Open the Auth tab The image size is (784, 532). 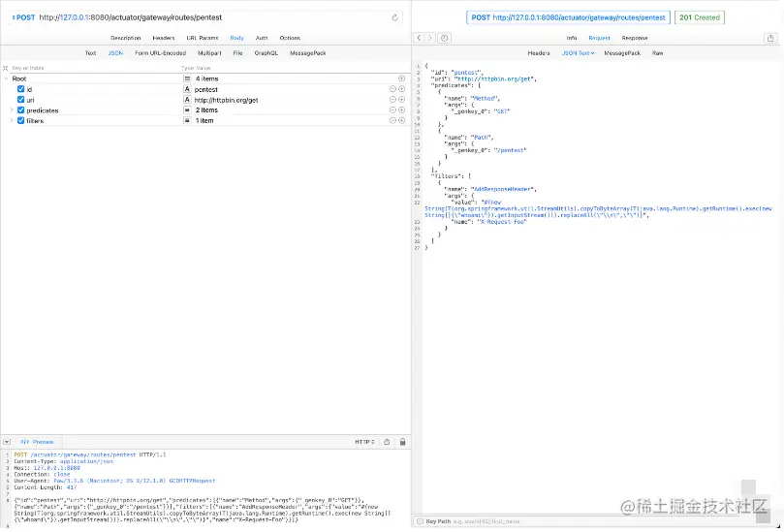(x=262, y=38)
